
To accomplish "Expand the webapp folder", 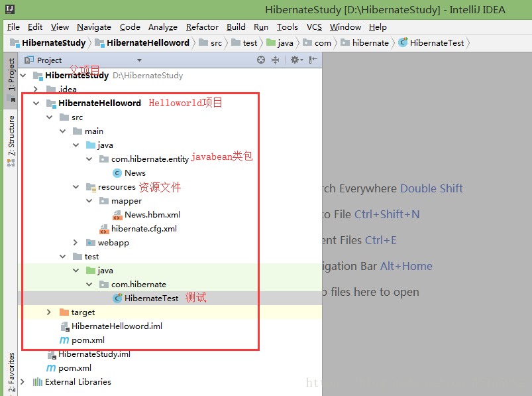I will click(76, 243).
